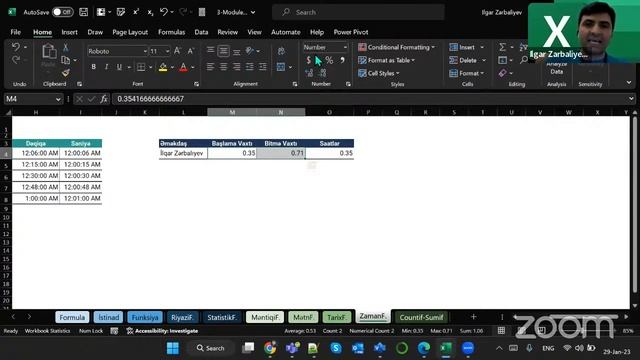Click Analyze Data in the ribbon
640x360 pixels.
556,68
